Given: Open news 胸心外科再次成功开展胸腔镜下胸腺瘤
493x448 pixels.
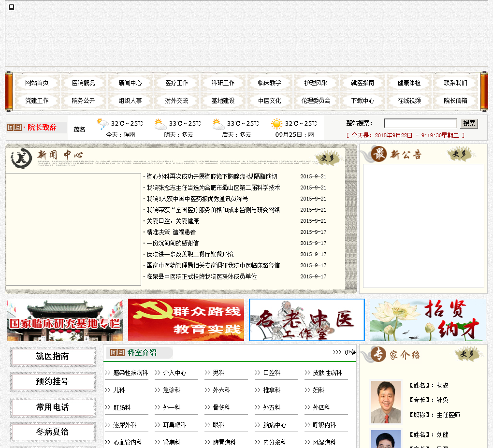Looking at the screenshot, I should click(212, 177).
